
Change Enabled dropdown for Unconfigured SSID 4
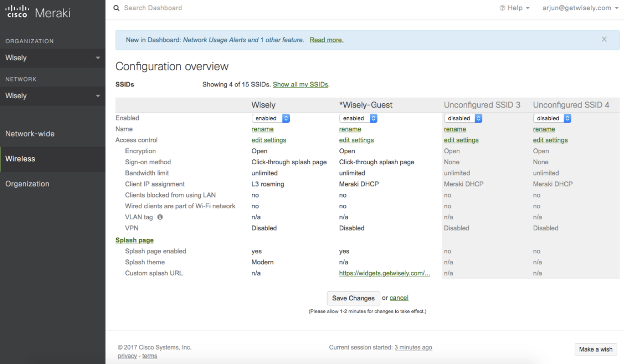click(552, 118)
